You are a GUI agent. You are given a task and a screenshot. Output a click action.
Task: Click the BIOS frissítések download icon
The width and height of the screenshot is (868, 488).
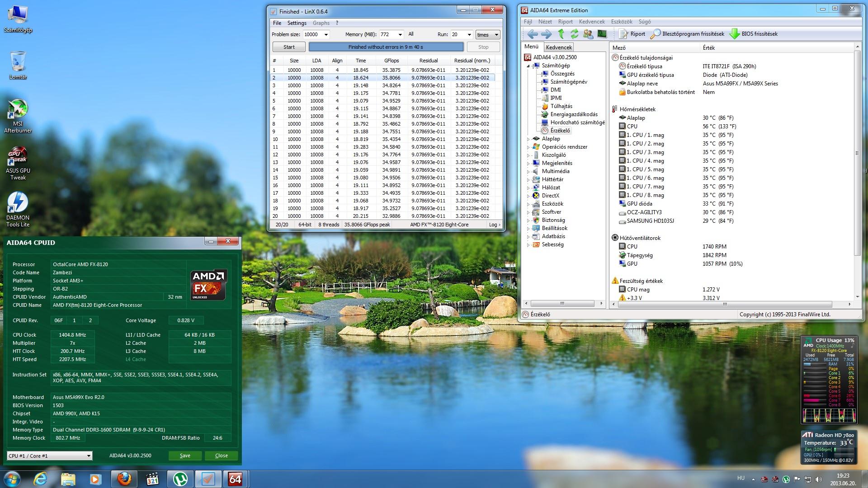pos(735,34)
